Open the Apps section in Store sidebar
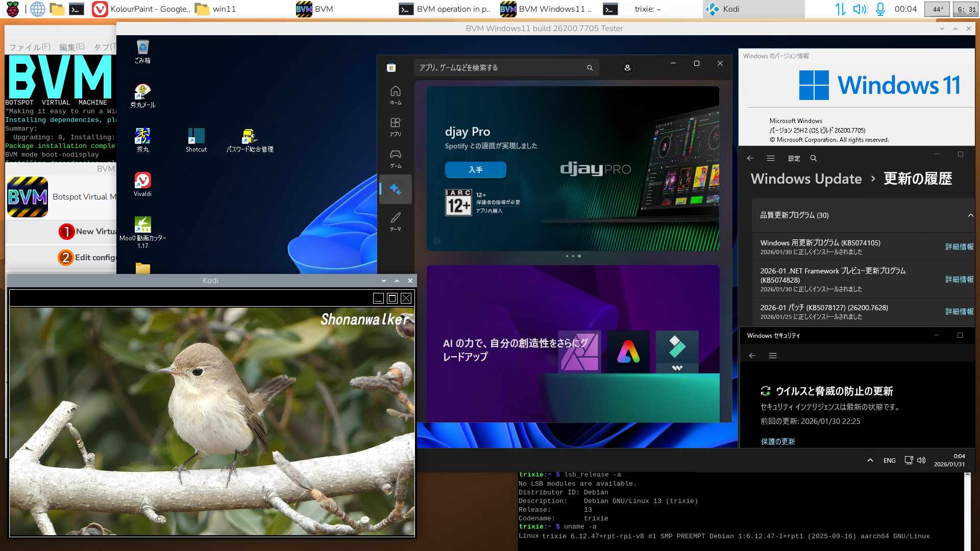The image size is (980, 551). pos(395,126)
